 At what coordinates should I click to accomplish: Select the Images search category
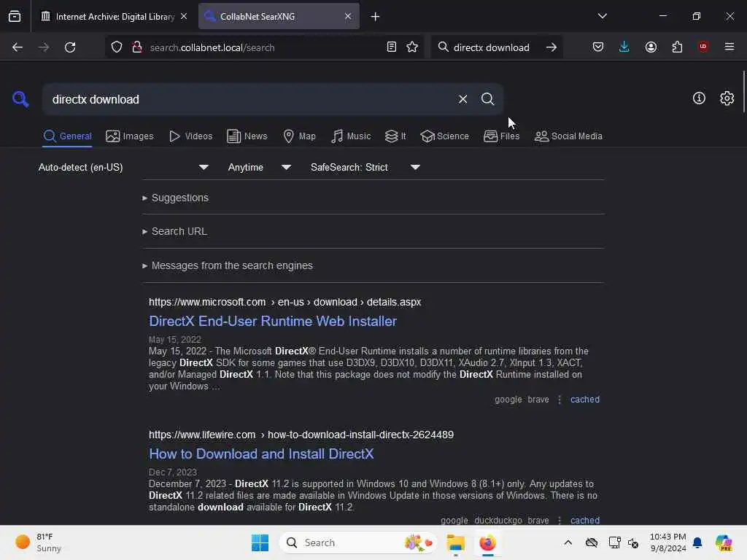[x=130, y=136]
